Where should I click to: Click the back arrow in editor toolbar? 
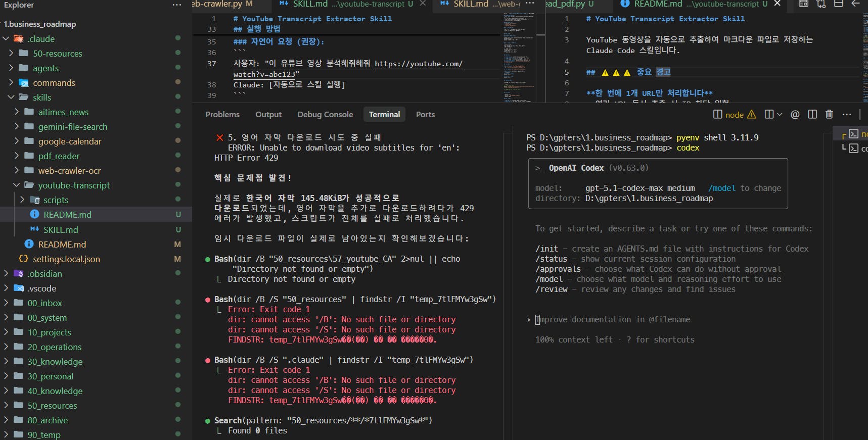click(855, 4)
